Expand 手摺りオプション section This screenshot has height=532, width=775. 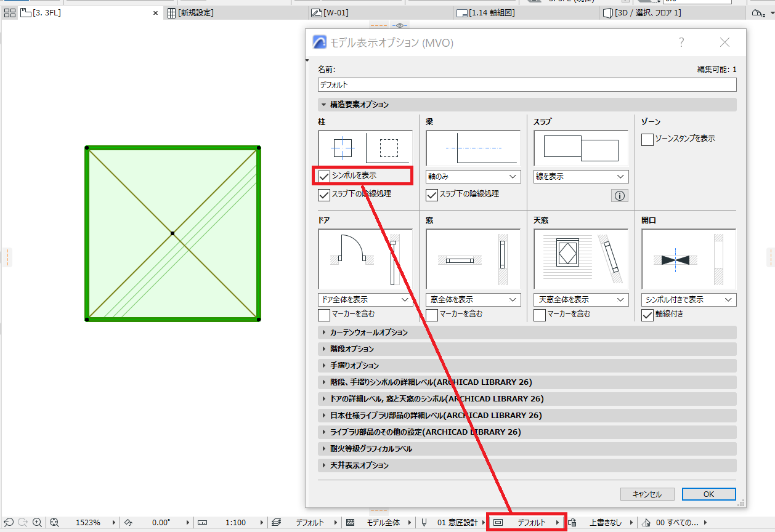coord(527,366)
